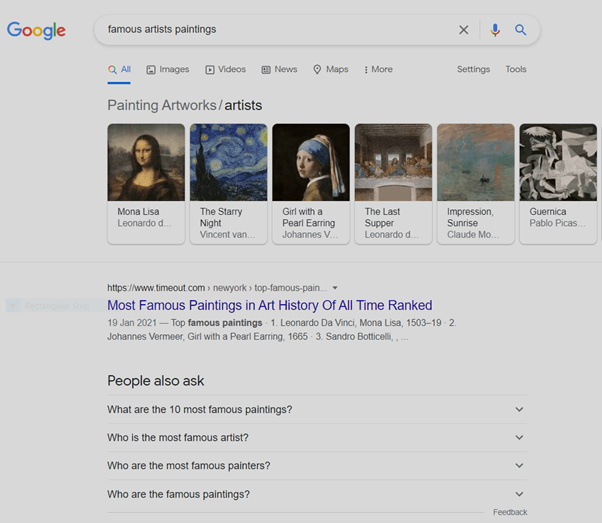
Task: Open the Images results tab
Action: click(x=167, y=70)
